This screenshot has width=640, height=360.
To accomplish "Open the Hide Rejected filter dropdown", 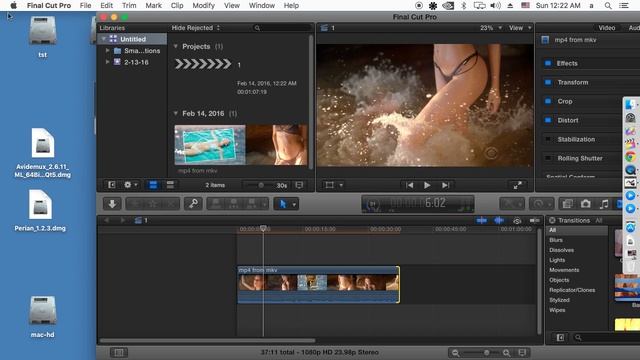I will [196, 28].
